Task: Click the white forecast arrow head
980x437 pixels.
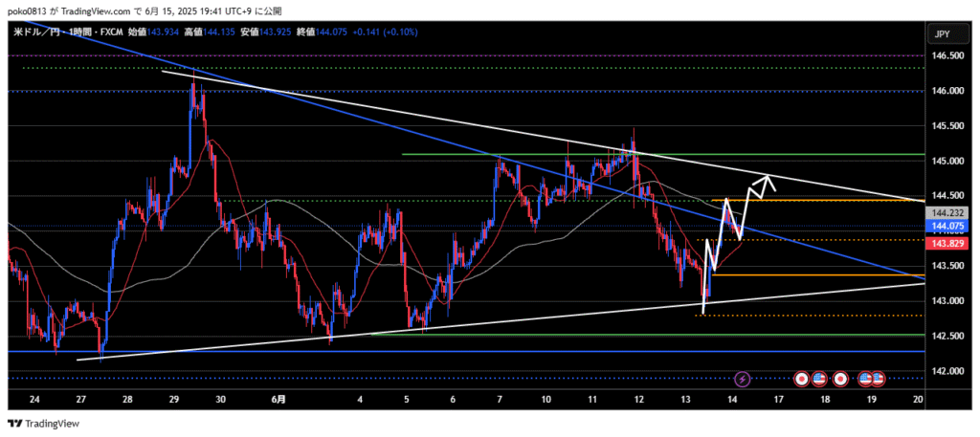Action: (x=770, y=178)
